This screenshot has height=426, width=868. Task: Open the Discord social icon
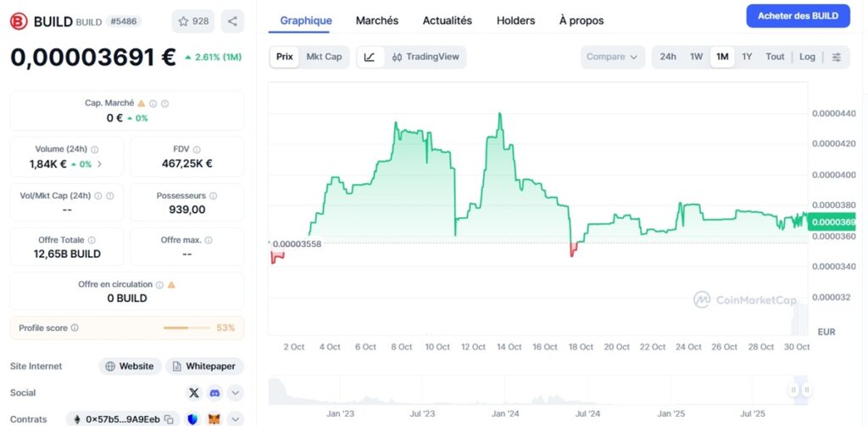(x=214, y=393)
